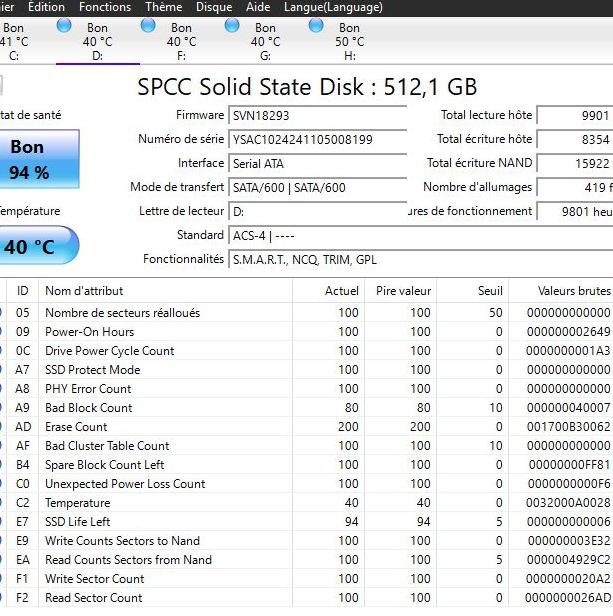Viewport: 613px width, 616px height.
Task: Select the Temperature attribute row
Action: click(x=306, y=502)
